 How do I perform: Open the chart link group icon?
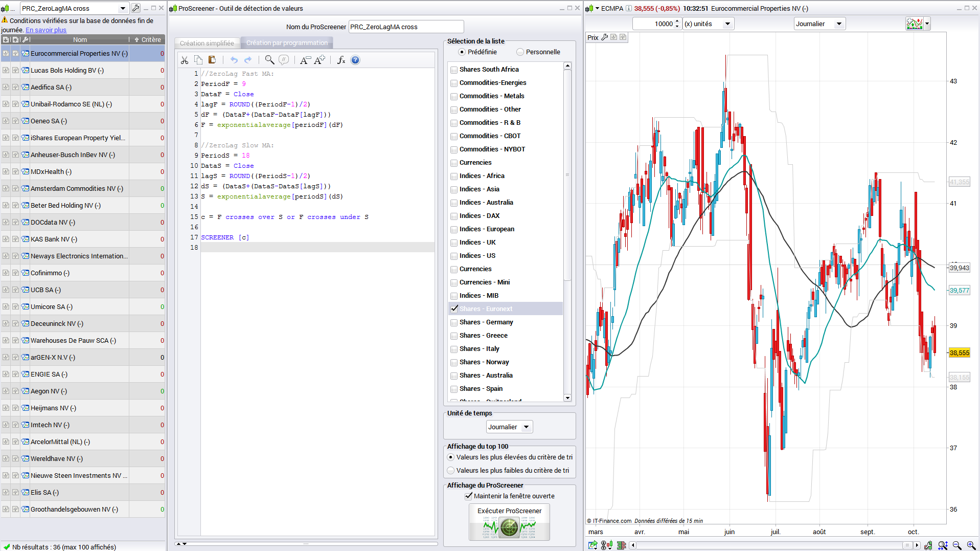pos(607,545)
